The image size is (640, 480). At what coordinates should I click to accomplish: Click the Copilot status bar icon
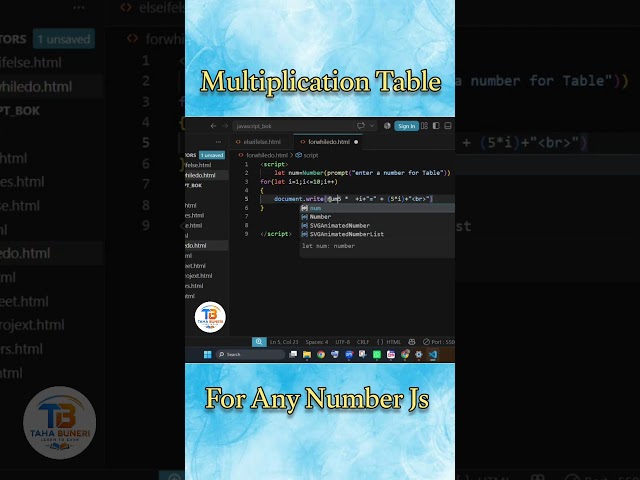412,342
